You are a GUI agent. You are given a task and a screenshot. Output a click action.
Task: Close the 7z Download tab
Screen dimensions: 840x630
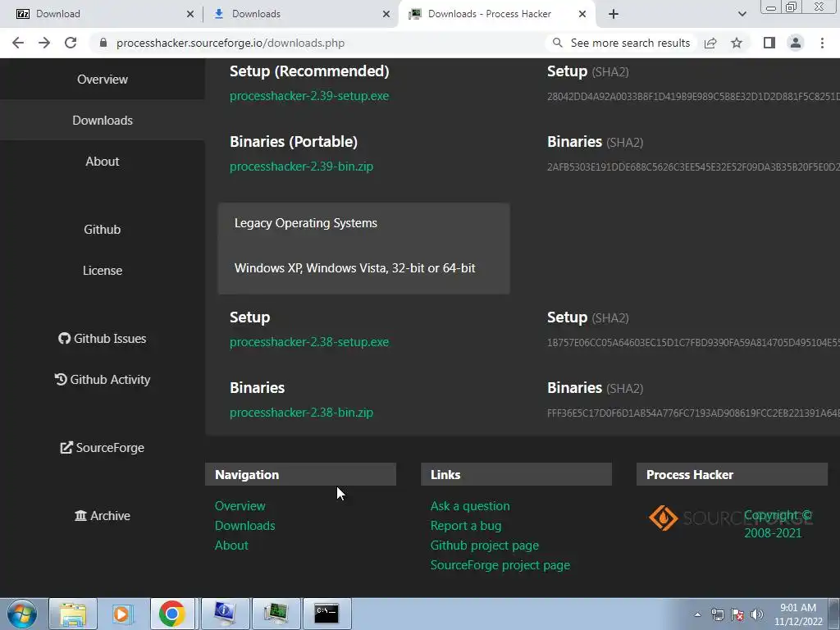click(x=190, y=14)
